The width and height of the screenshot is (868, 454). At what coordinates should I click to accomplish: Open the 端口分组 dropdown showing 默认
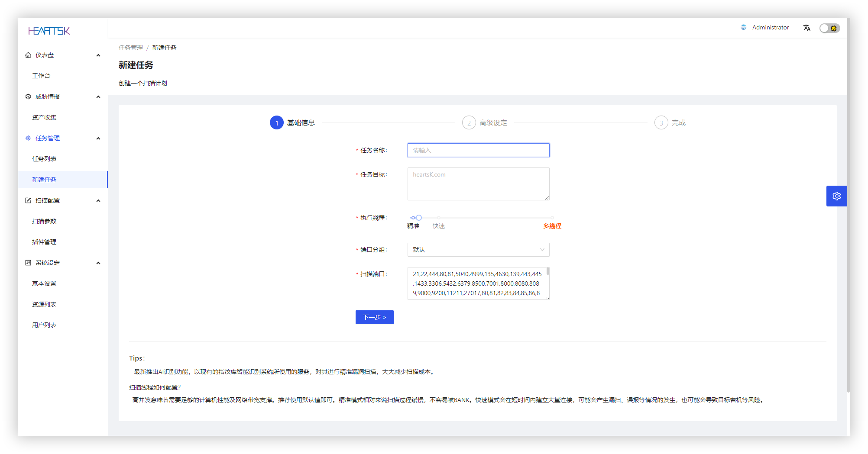pyautogui.click(x=478, y=250)
